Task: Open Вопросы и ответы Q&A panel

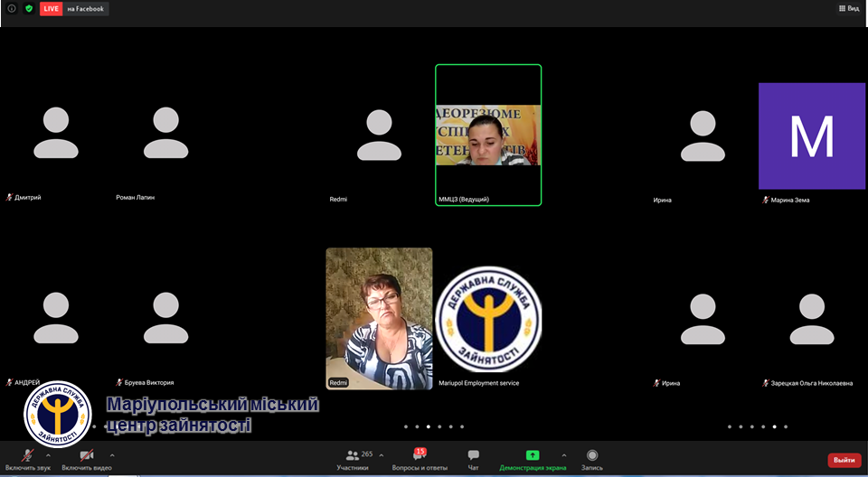Action: (420, 457)
